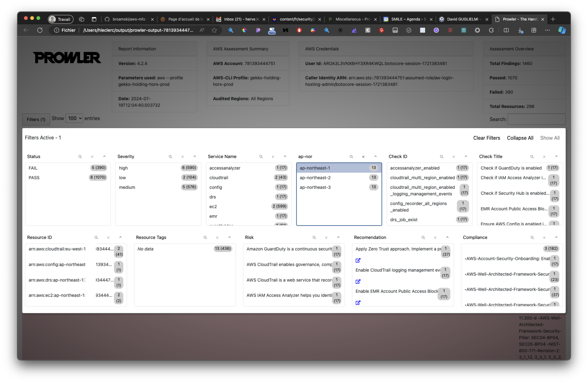Open browser extensions puzzle icon
The width and height of the screenshot is (588, 383).
pos(491,30)
